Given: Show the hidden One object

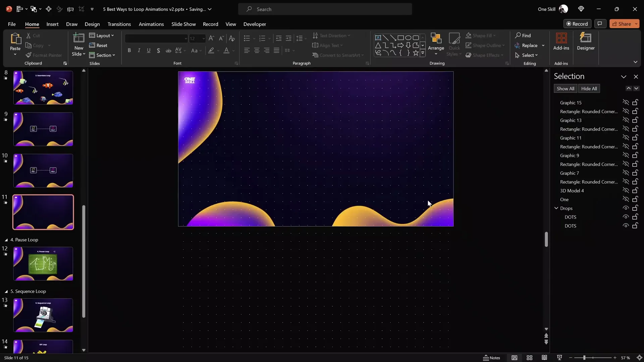Looking at the screenshot, I should tap(626, 199).
